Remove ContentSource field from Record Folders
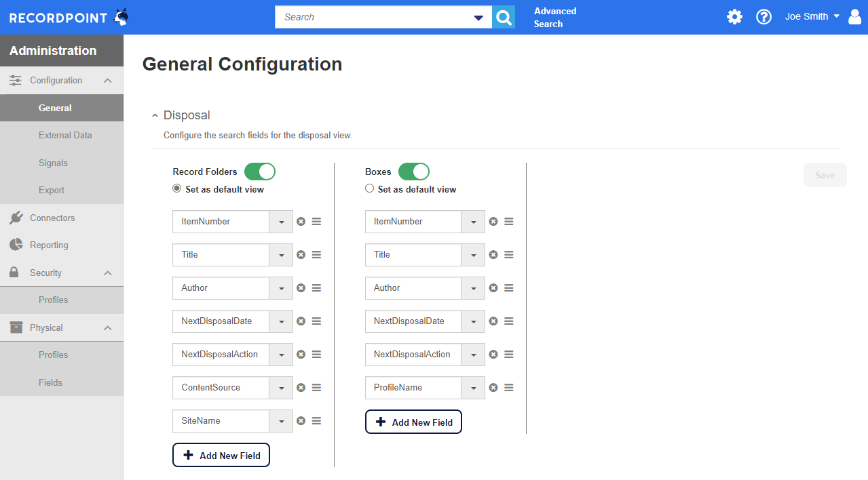Screen dimensions: 868x480 (301, 388)
